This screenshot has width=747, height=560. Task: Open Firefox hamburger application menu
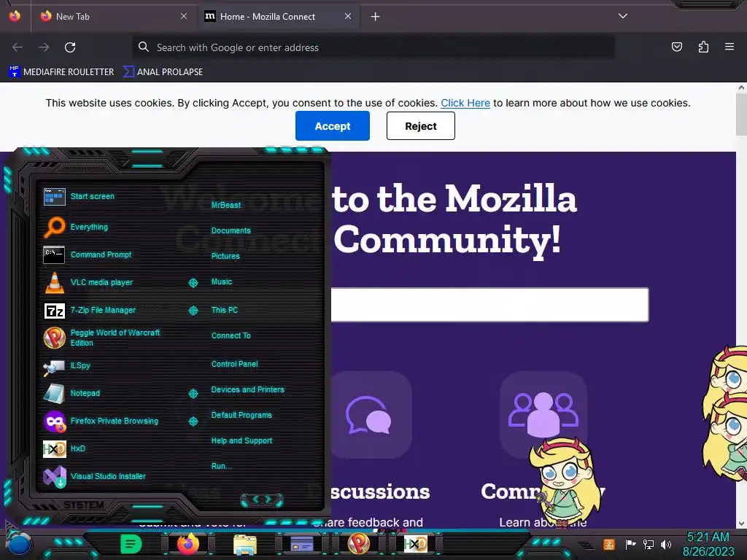click(x=729, y=47)
